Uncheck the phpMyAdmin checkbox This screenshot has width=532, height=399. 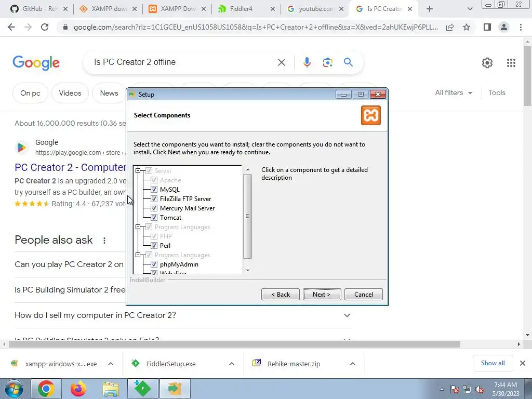pos(154,264)
